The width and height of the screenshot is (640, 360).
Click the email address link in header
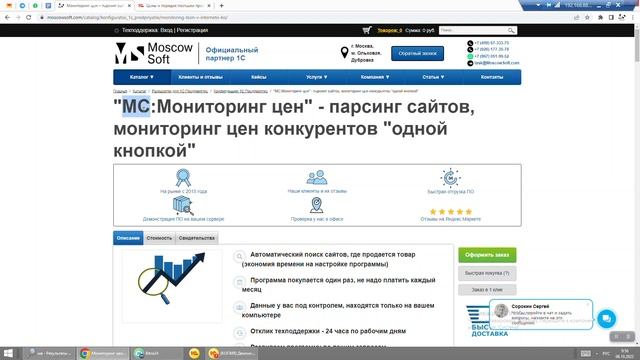497,63
